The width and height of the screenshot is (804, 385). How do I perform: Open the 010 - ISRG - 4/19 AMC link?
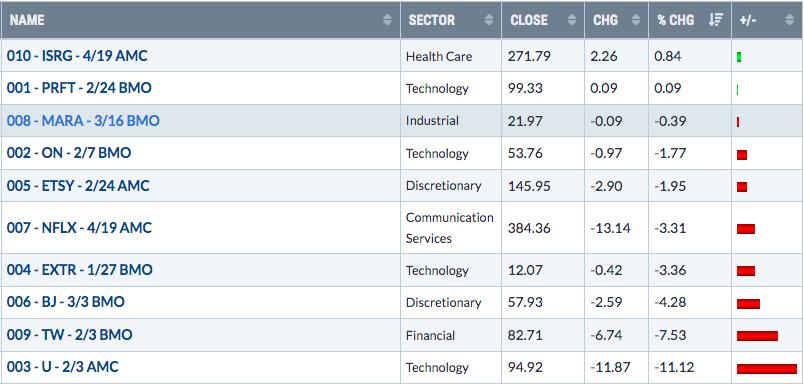click(77, 56)
